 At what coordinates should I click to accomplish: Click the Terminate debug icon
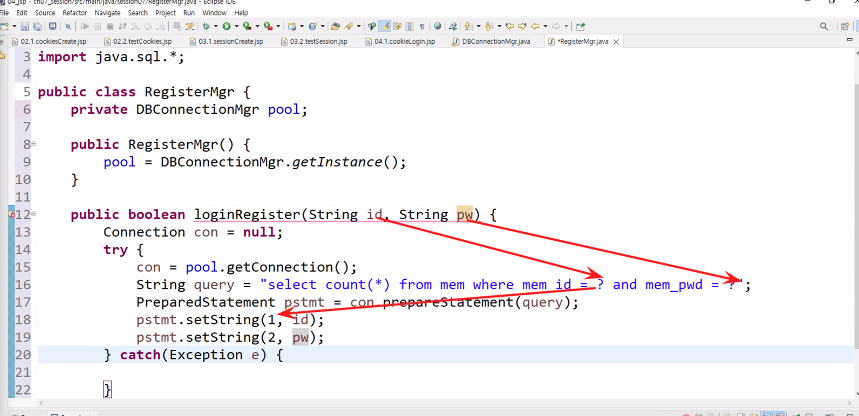[x=110, y=26]
